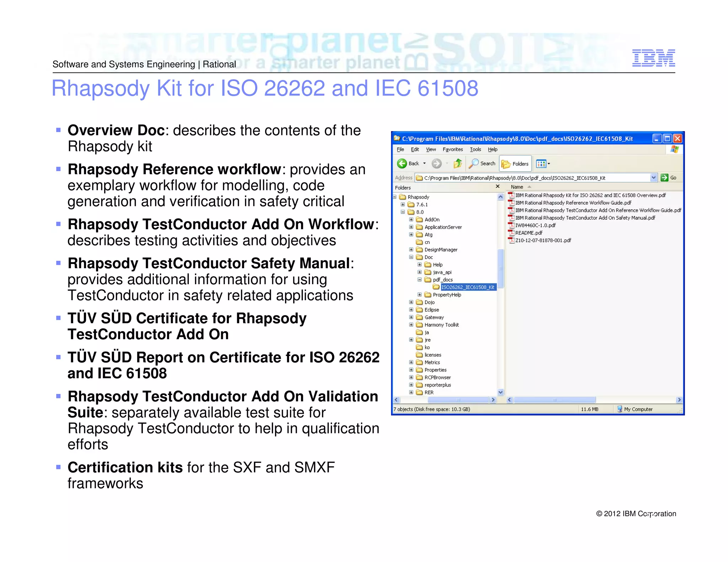The image size is (728, 562).
Task: Expand the ApplicationServer folder node
Action: 411,227
